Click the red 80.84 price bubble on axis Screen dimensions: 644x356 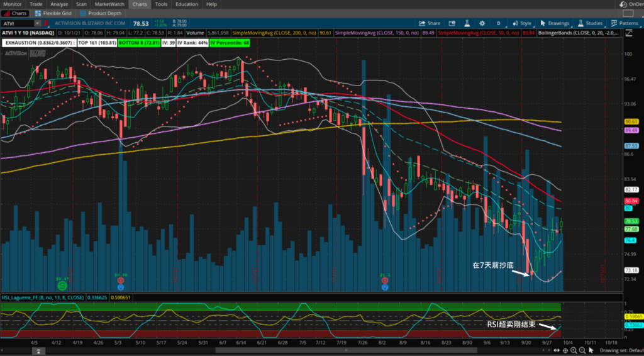click(630, 201)
